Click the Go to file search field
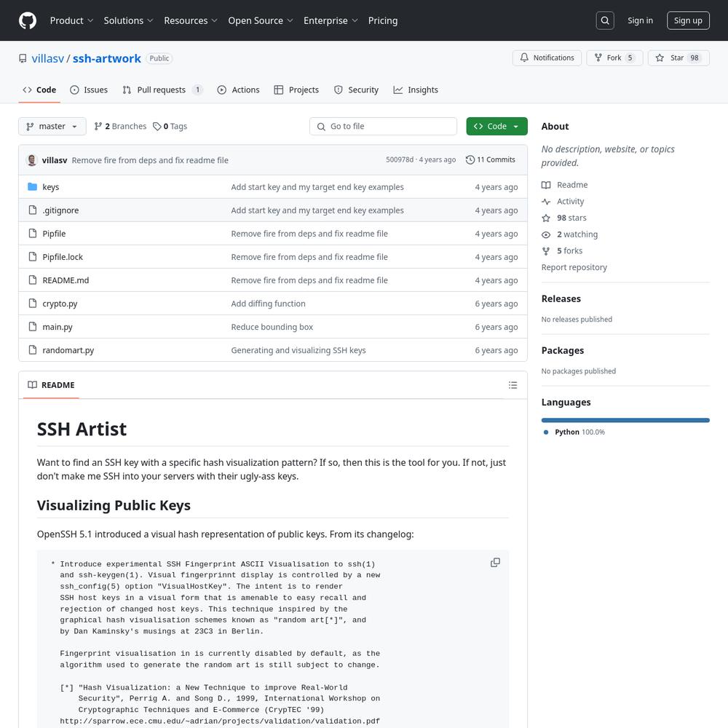This screenshot has width=728, height=728. tap(383, 126)
